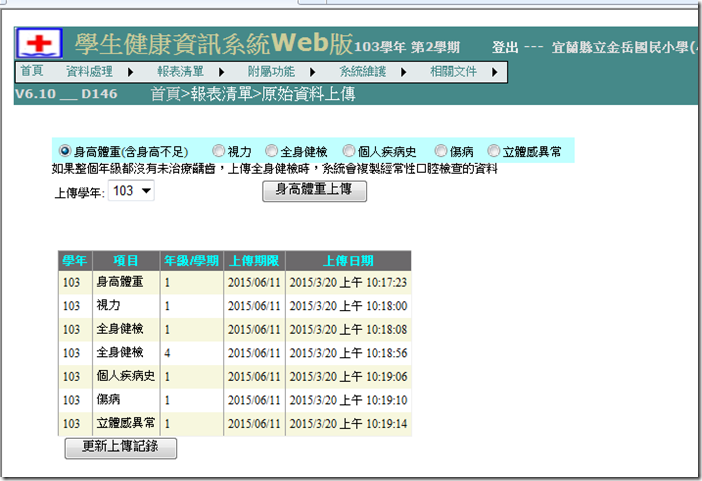Expand arrow next to 相關文件
The height and width of the screenshot is (481, 702).
(494, 72)
